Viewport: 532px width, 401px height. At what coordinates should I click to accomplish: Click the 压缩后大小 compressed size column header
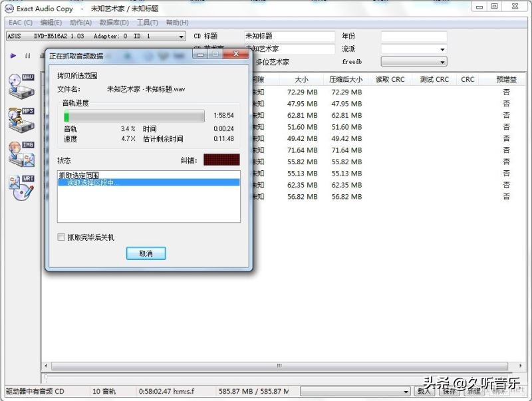coord(346,79)
